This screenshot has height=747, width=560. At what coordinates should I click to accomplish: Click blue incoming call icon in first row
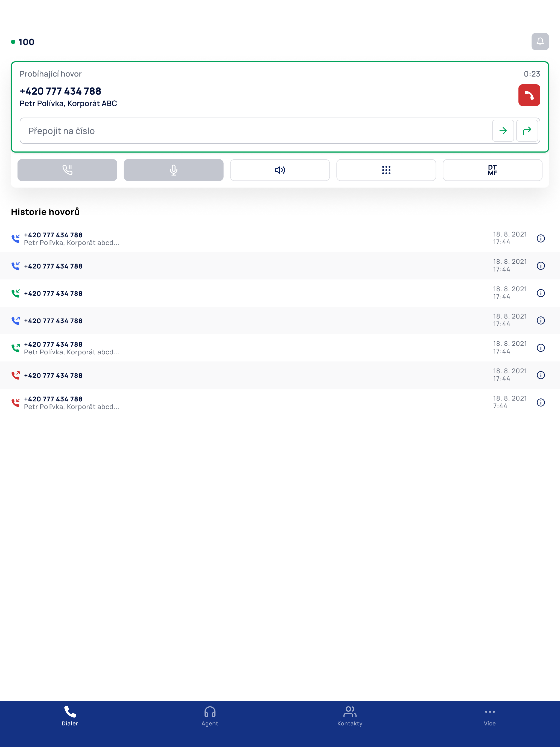16,239
